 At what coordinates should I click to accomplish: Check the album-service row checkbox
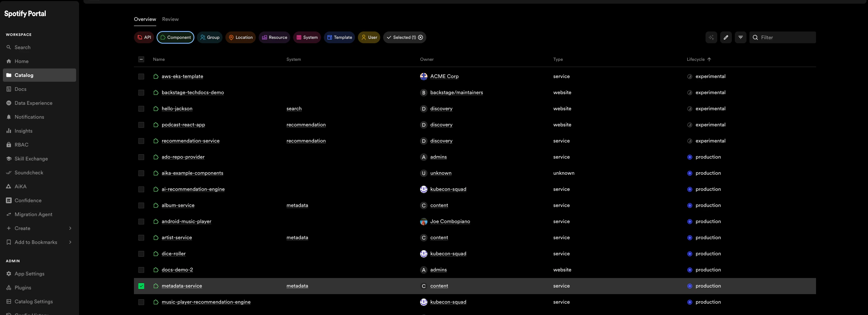tap(141, 205)
